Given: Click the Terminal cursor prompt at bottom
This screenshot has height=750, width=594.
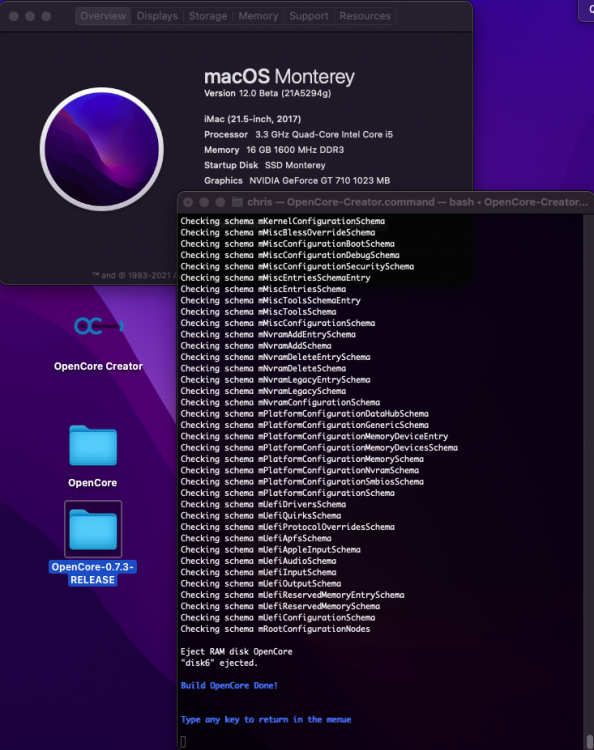Looking at the screenshot, I should pos(183,742).
